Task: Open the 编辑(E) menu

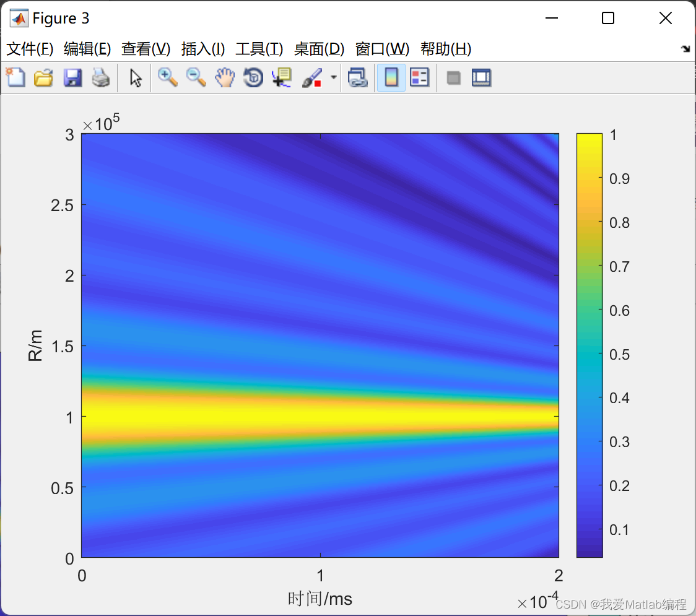Action: pos(87,49)
